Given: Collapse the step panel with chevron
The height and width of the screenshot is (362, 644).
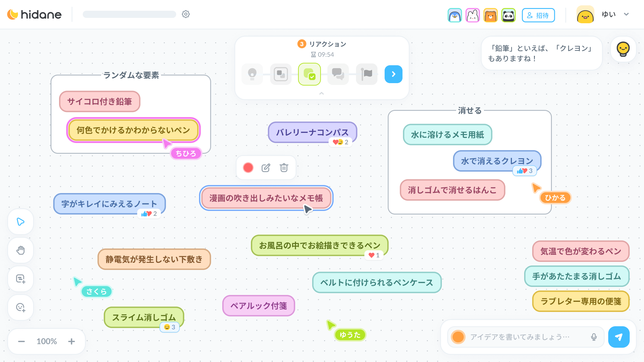Looking at the screenshot, I should pos(321,94).
